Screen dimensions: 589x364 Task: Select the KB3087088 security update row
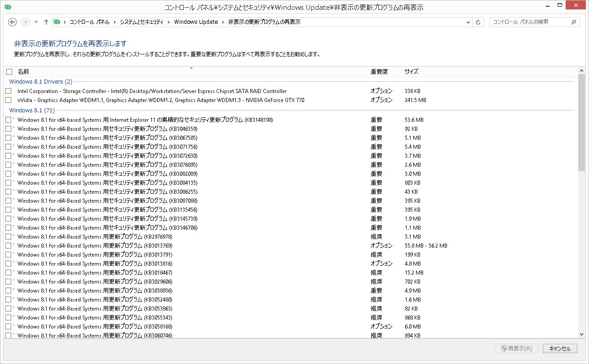click(x=289, y=201)
